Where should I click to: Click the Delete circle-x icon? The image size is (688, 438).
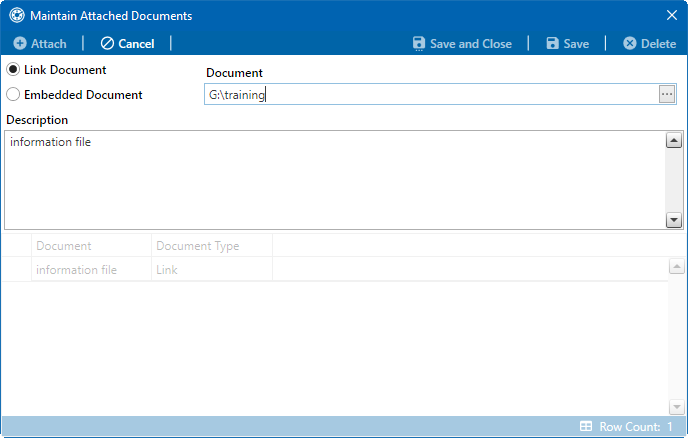(630, 43)
